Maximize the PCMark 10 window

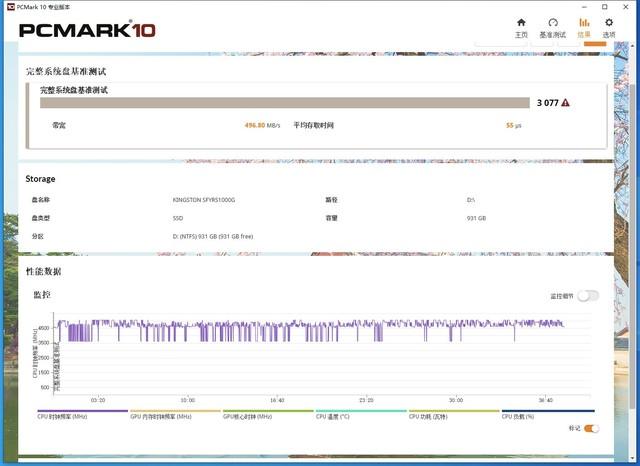coord(605,7)
